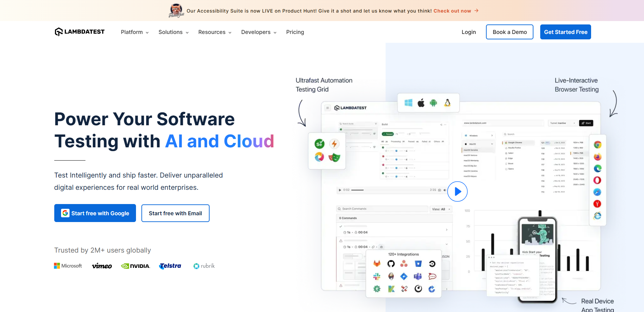
Task: Open the Login page
Action: 469,32
